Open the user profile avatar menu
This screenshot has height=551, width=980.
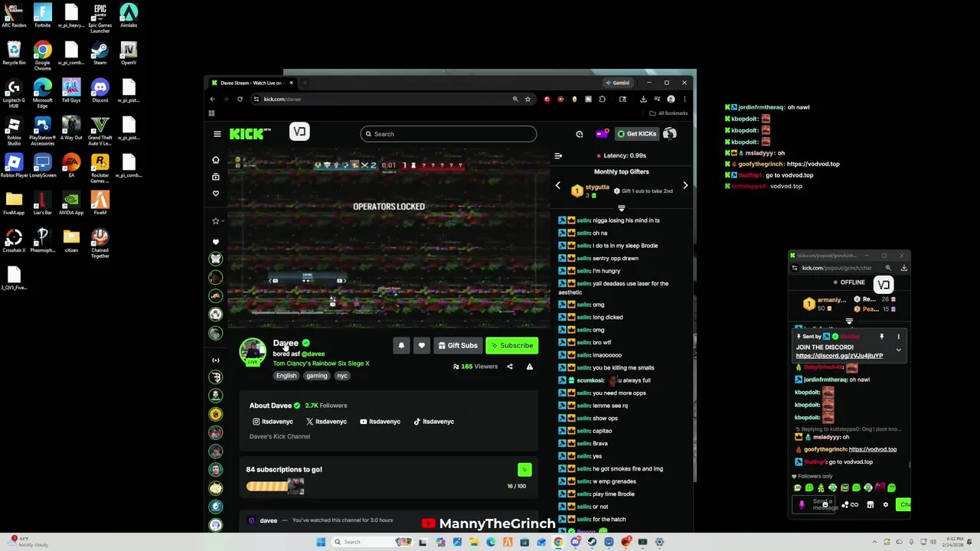click(670, 134)
